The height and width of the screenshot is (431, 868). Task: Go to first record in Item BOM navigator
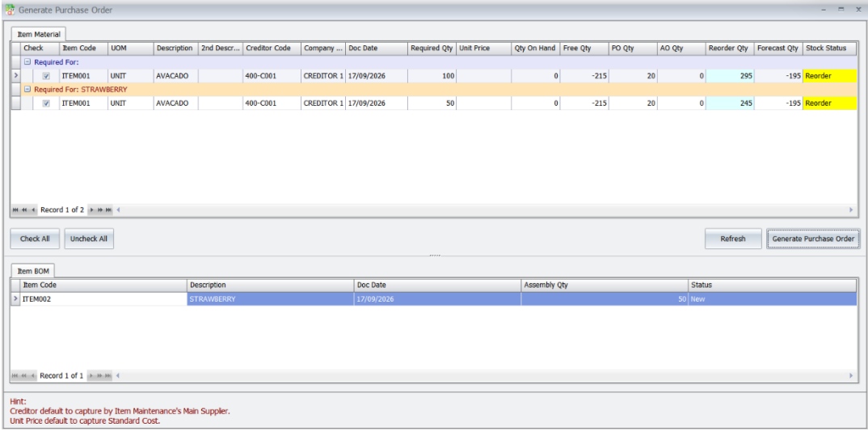coord(15,375)
